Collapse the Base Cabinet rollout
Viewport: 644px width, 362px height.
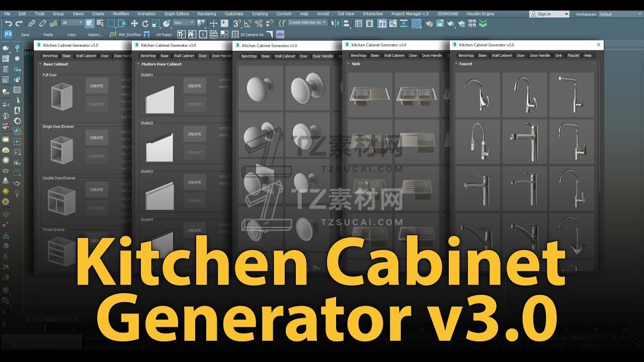point(40,64)
